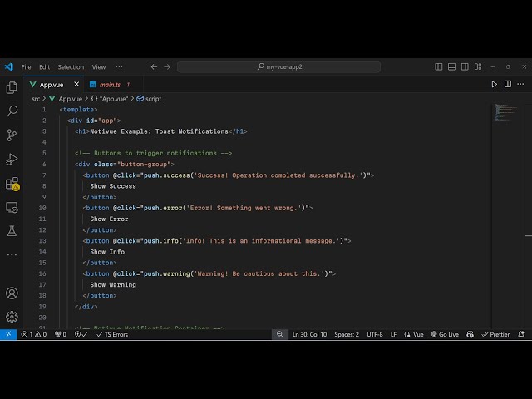Open the Extensions view with warning badge

12,183
